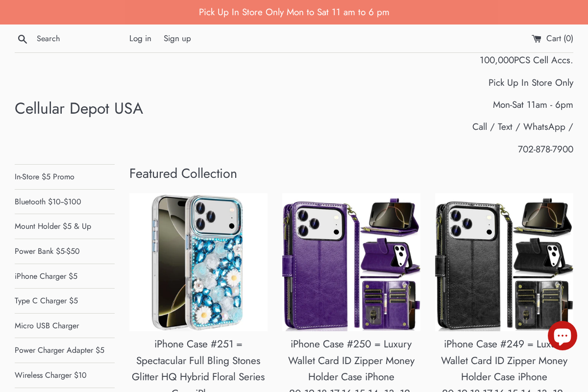Select the Bluetooth $10–$100 category

point(48,201)
